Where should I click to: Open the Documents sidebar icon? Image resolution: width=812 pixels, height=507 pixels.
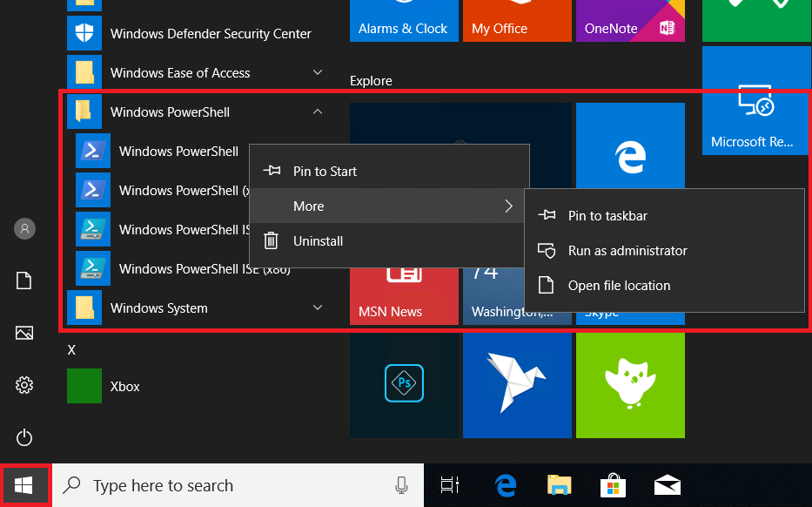click(23, 281)
